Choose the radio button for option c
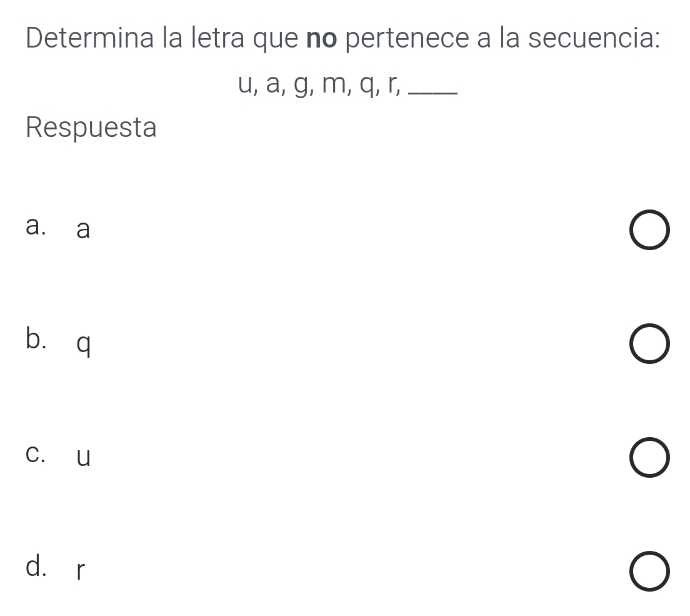The height and width of the screenshot is (616, 690). pos(649,458)
